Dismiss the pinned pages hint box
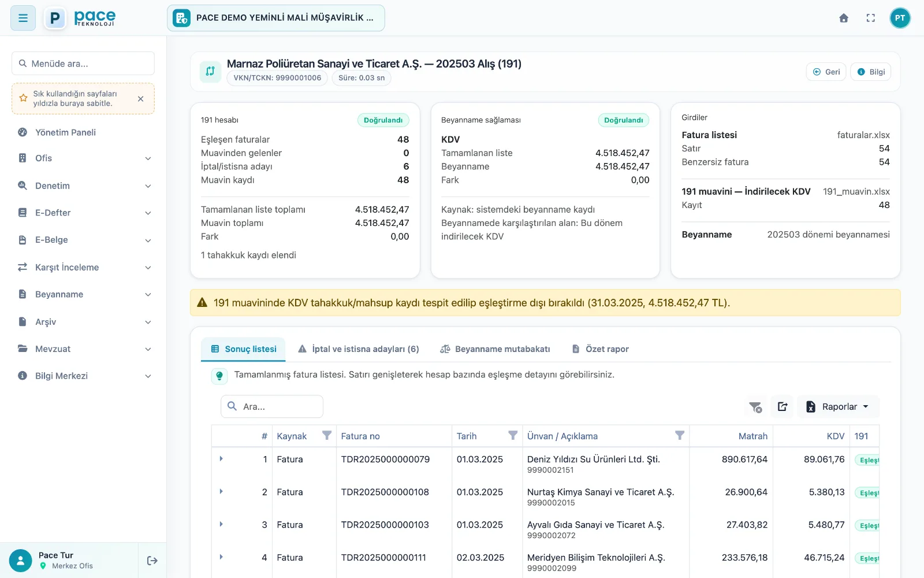 pos(140,99)
